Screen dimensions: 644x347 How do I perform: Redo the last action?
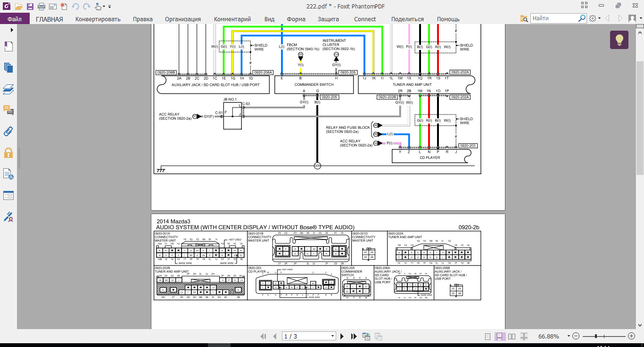coord(86,7)
